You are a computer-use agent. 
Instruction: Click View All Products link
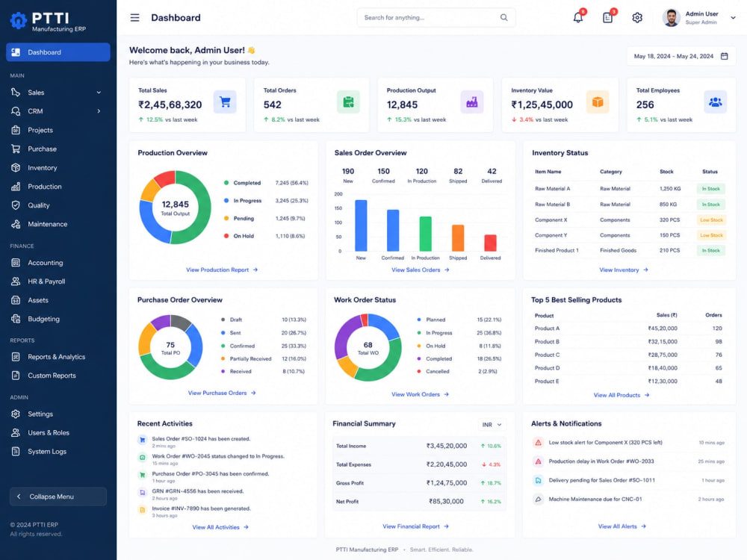tap(622, 395)
